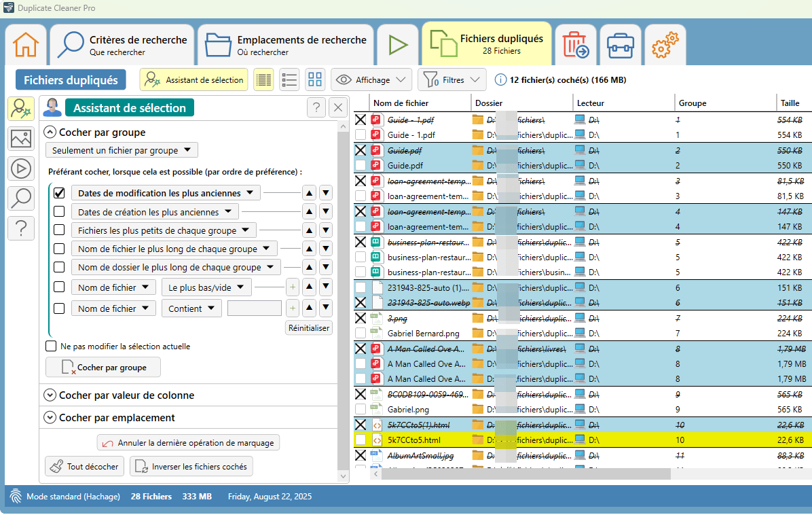Open the Filtres dropdown
This screenshot has width=812, height=515.
(x=451, y=79)
